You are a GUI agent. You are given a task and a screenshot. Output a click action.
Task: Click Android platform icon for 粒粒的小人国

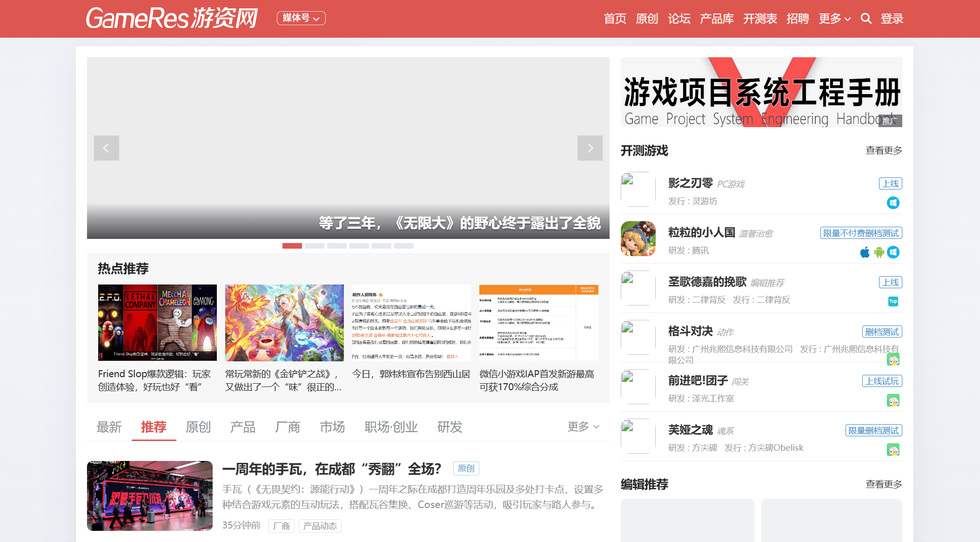[x=879, y=252]
